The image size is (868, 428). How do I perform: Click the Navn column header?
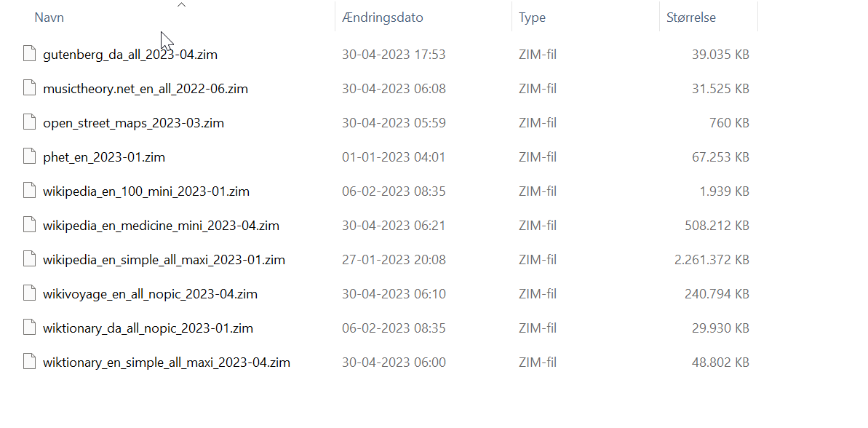(x=49, y=17)
